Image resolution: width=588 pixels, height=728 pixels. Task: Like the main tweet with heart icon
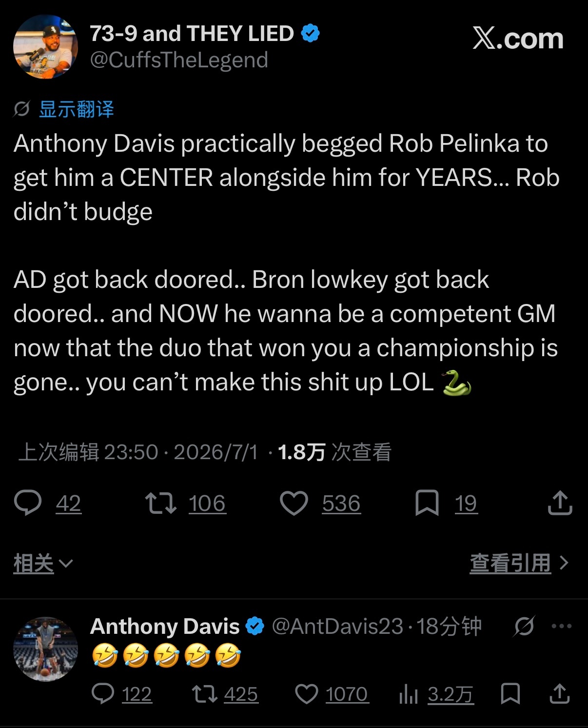pos(294,503)
